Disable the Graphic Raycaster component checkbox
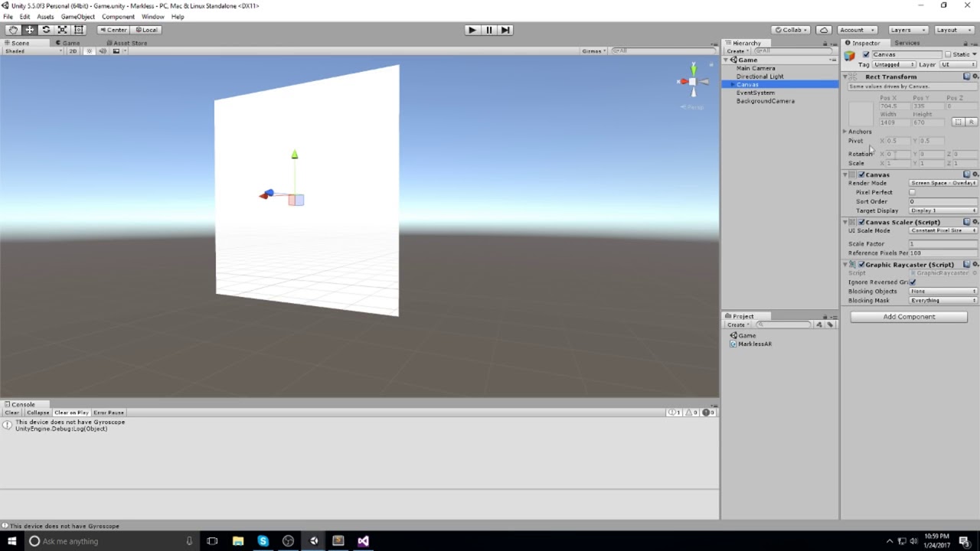This screenshot has height=551, width=980. tap(861, 264)
